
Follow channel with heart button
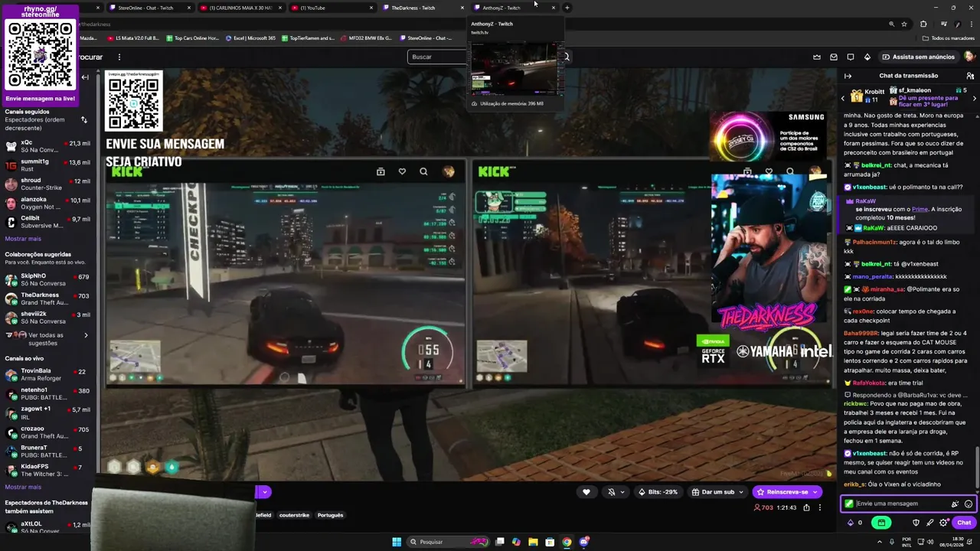coord(586,492)
